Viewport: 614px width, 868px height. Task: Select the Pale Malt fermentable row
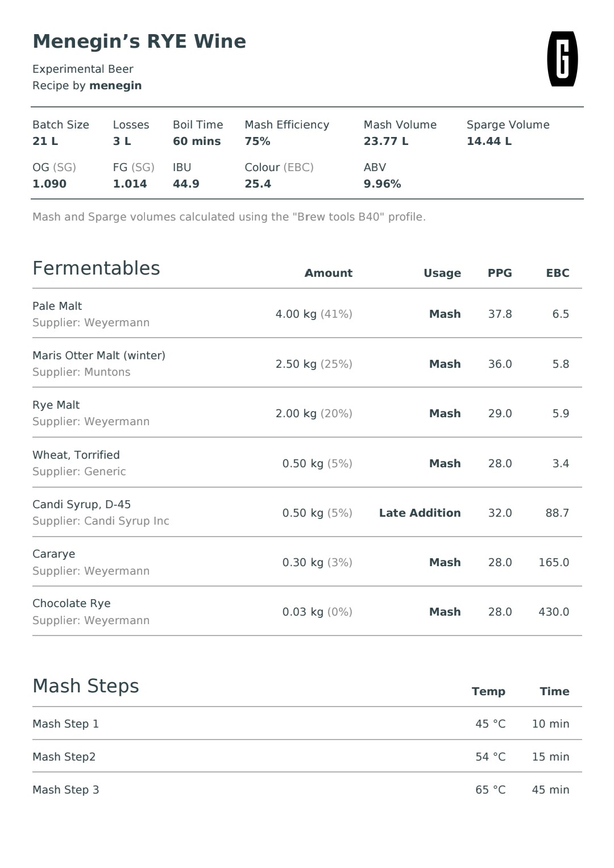point(307,314)
